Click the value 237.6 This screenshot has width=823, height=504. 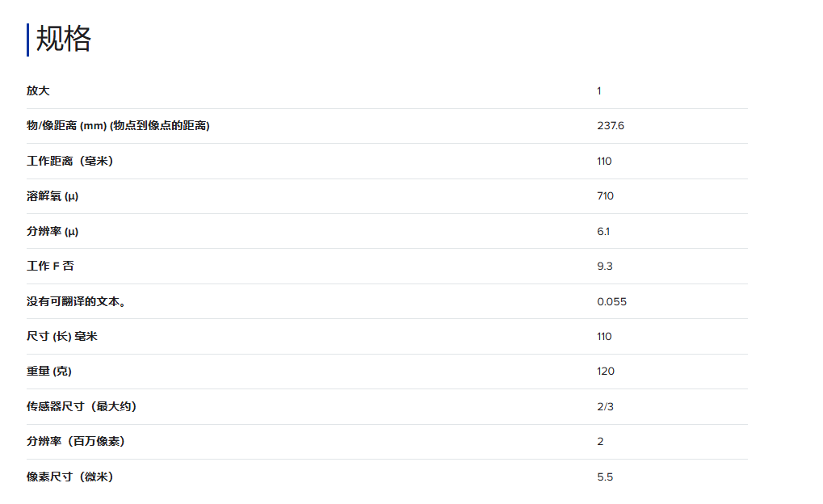point(611,126)
